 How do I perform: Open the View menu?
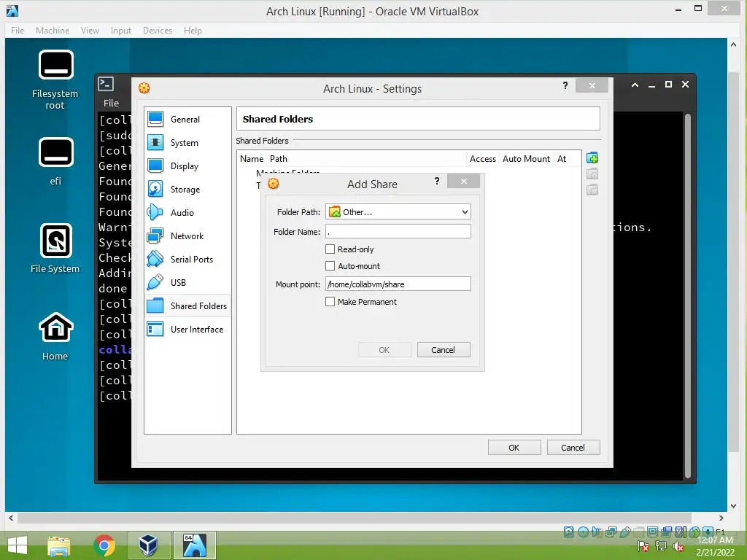coord(90,31)
